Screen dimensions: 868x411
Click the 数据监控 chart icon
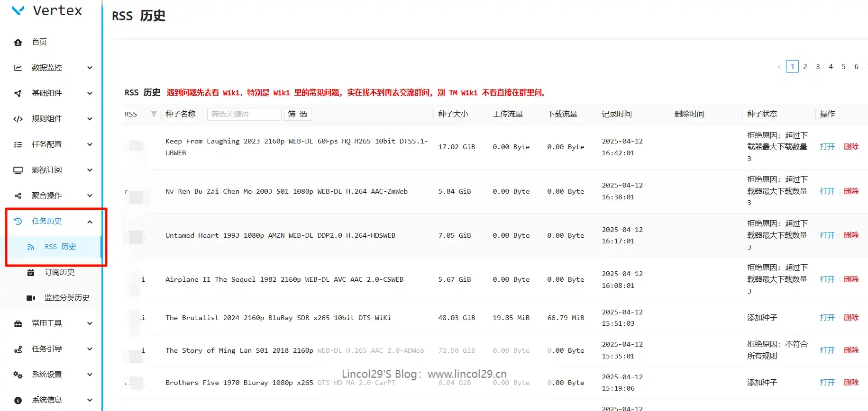[x=18, y=68]
